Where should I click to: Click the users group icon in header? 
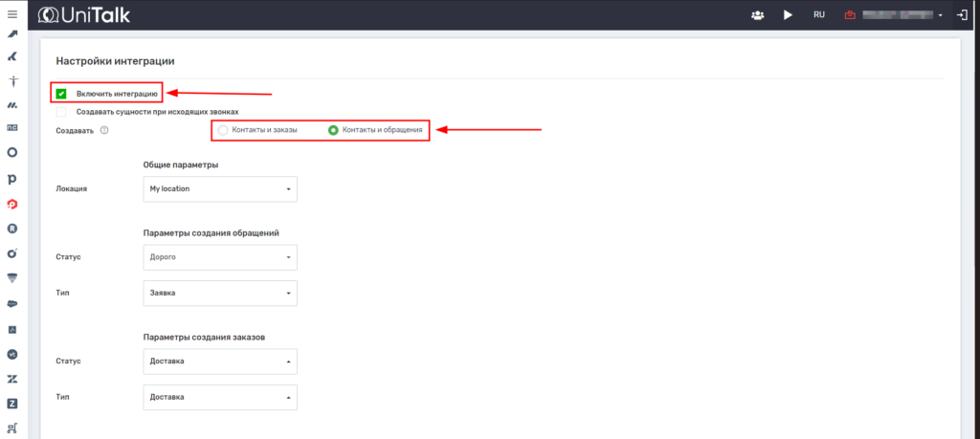click(758, 15)
